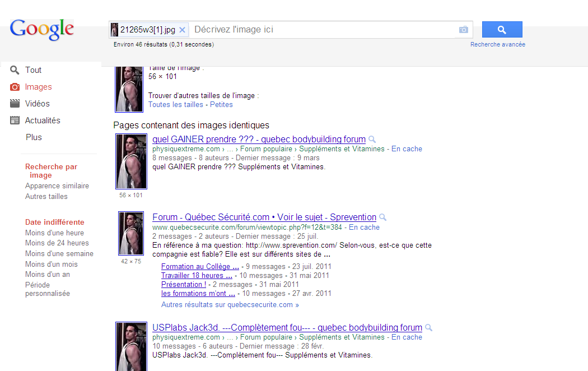Open the Recherche avancée link

click(498, 44)
